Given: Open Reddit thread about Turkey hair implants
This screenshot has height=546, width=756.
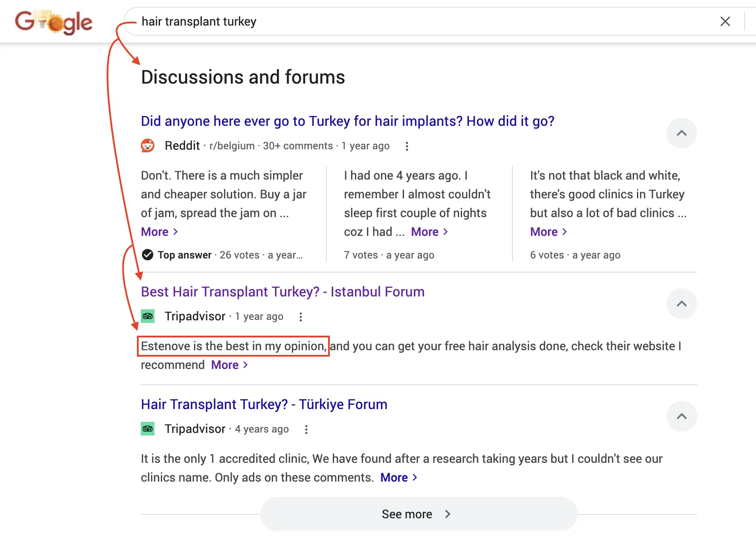Looking at the screenshot, I should pyautogui.click(x=347, y=121).
